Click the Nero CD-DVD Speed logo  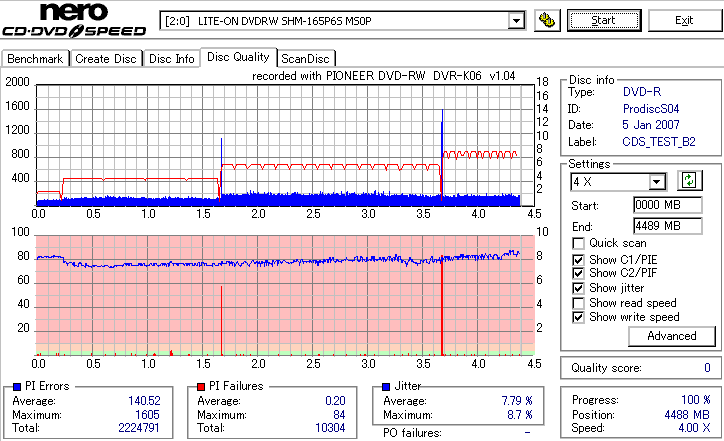pos(74,20)
